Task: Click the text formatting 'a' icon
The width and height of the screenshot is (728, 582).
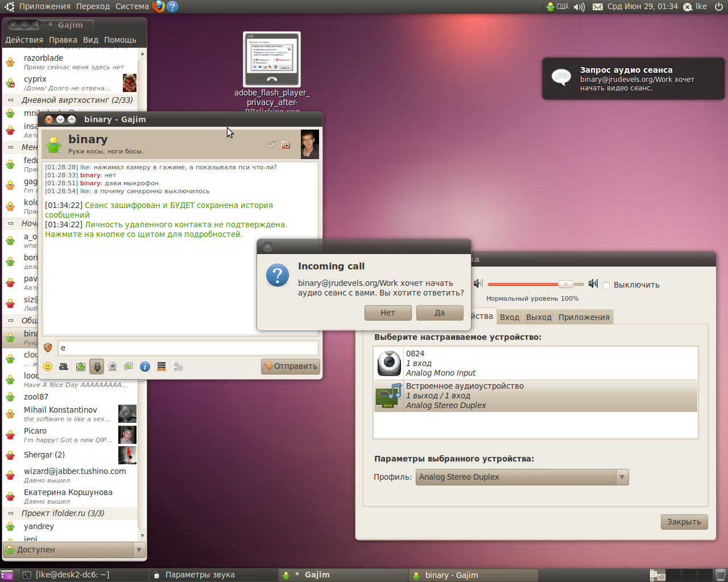Action: (64, 367)
